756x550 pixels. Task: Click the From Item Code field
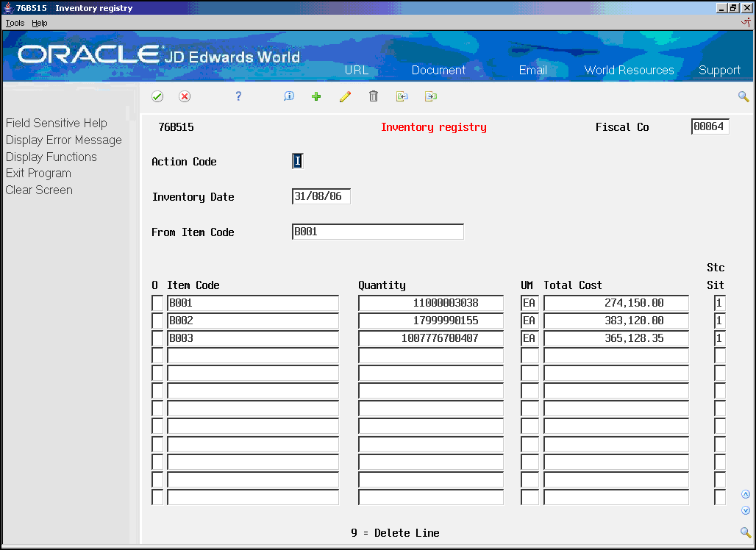coord(377,232)
